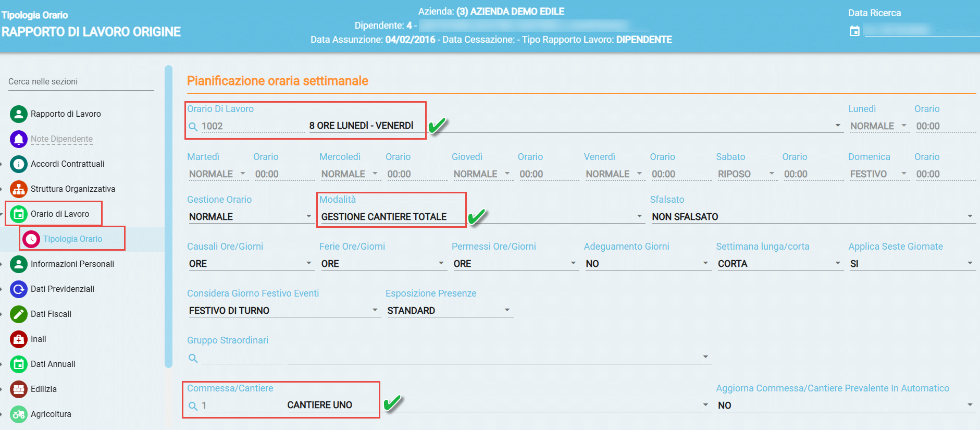Click the Inail medical kit icon

pos(19,339)
